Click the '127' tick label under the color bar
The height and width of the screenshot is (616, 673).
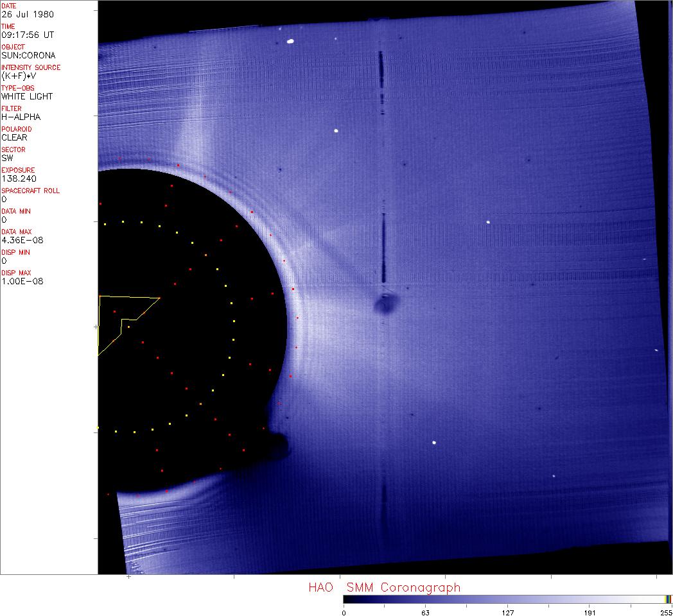[x=508, y=612]
